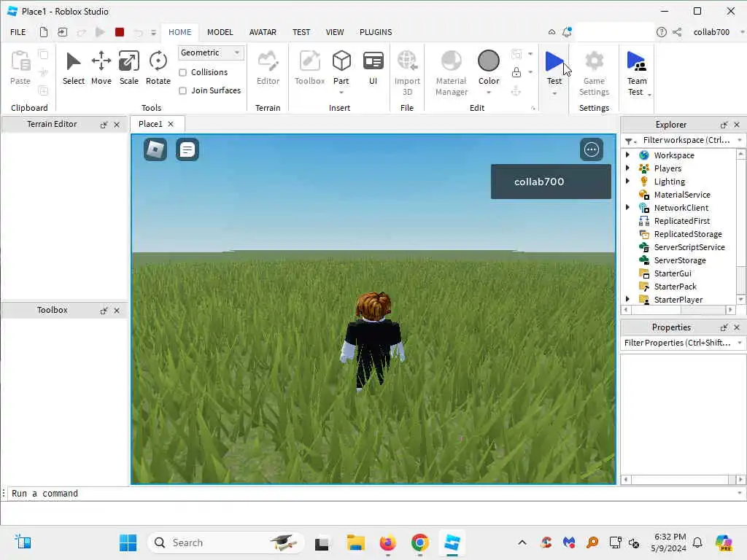Click the help question mark icon

(x=661, y=32)
